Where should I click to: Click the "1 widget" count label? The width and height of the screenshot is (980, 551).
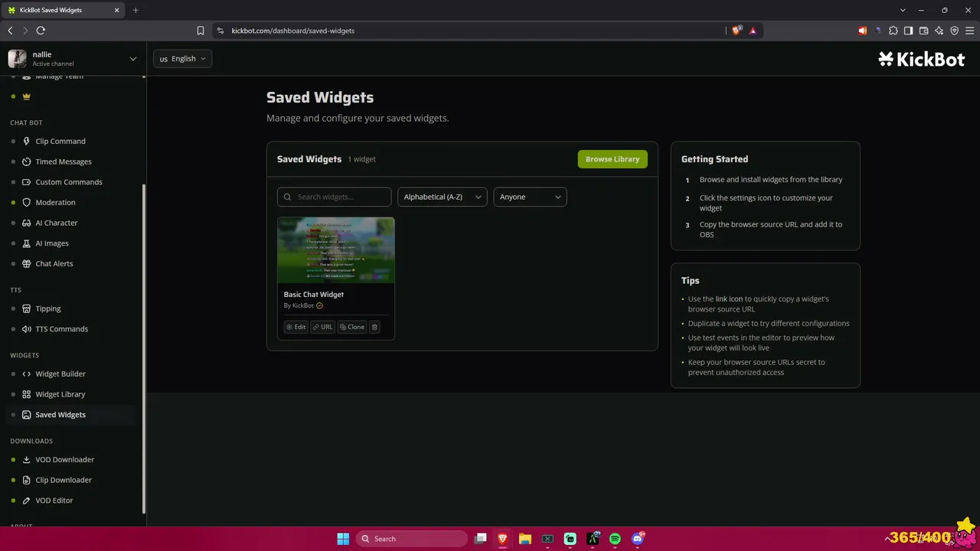[x=362, y=159]
